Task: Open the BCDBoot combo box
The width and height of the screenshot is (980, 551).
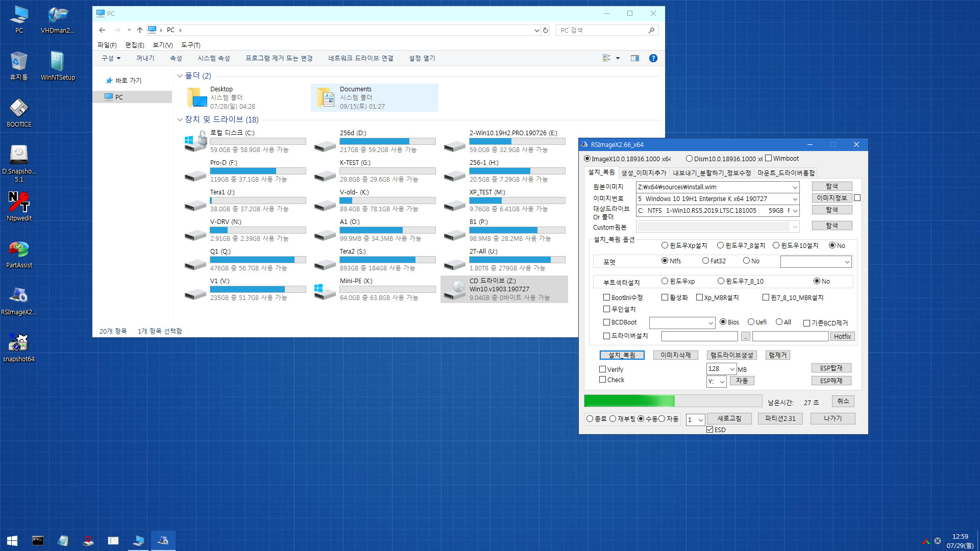Action: click(682, 323)
